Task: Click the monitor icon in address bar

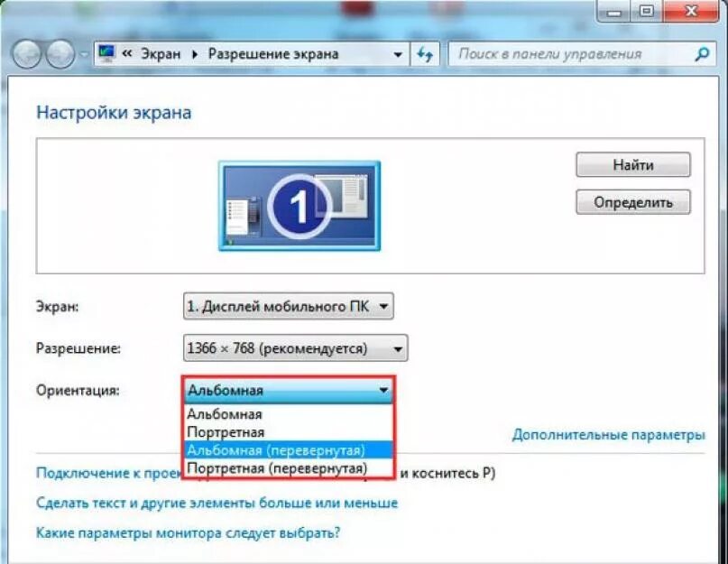Action: (106, 53)
